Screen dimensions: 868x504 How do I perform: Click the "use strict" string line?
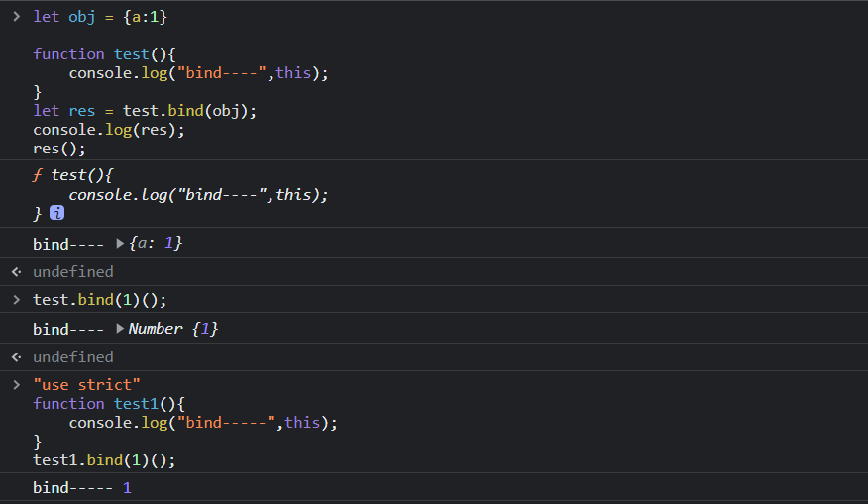click(x=86, y=384)
